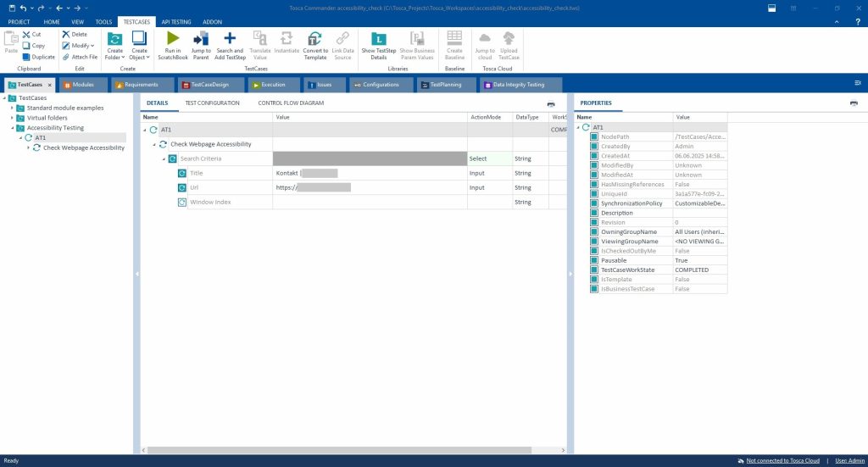868x467 pixels.
Task: Collapse the left tree panel splitter arrow
Action: point(136,274)
